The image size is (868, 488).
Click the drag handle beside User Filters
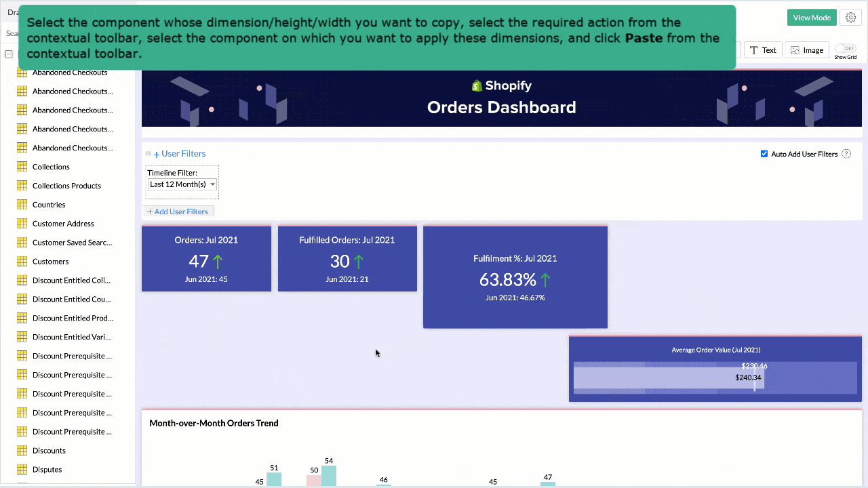pyautogui.click(x=149, y=154)
